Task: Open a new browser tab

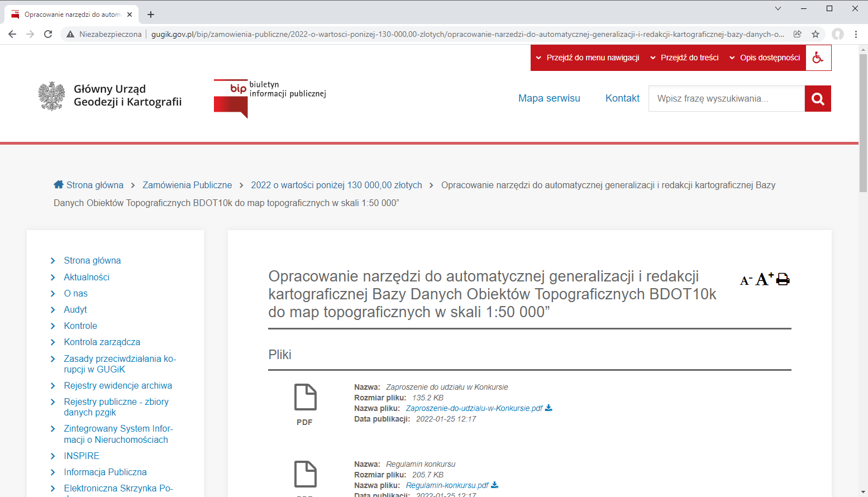Action: coord(151,15)
